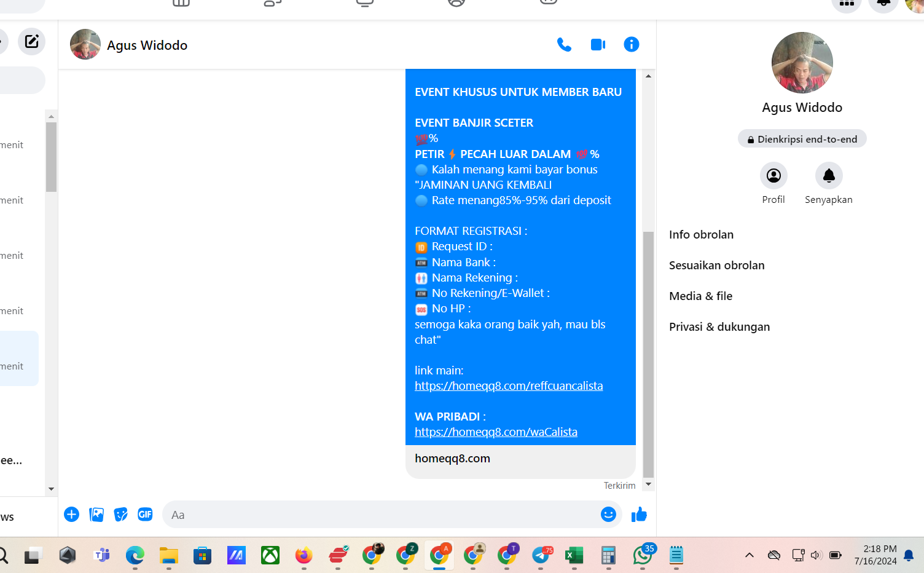The width and height of the screenshot is (924, 573).
Task: Start a voice call with Agus Widodo
Action: click(x=564, y=45)
